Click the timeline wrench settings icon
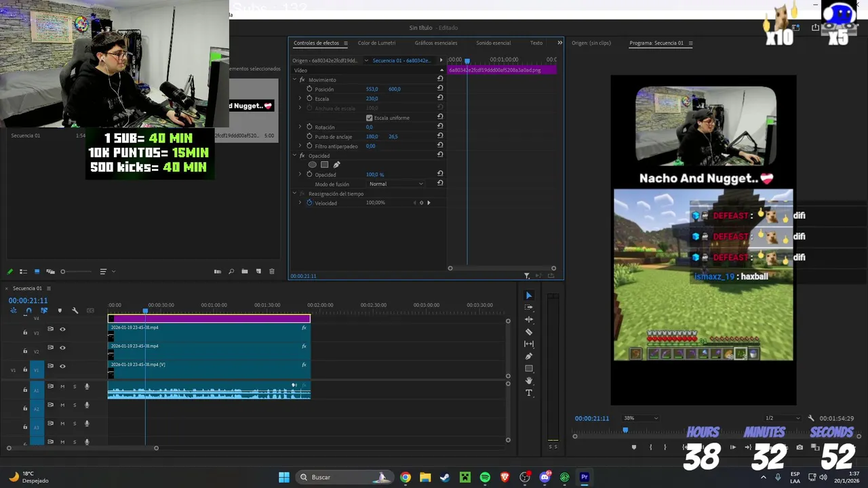This screenshot has height=488, width=868. [x=75, y=310]
